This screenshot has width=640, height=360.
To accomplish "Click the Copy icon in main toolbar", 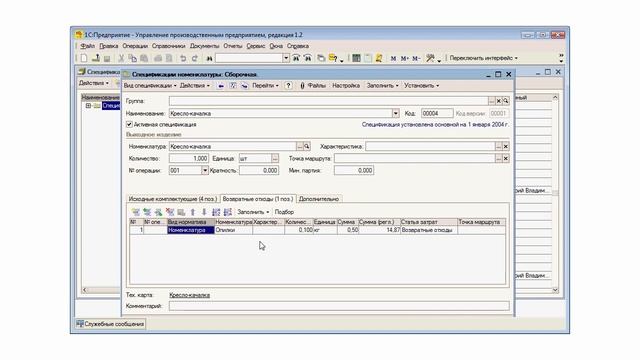I will 132,58.
